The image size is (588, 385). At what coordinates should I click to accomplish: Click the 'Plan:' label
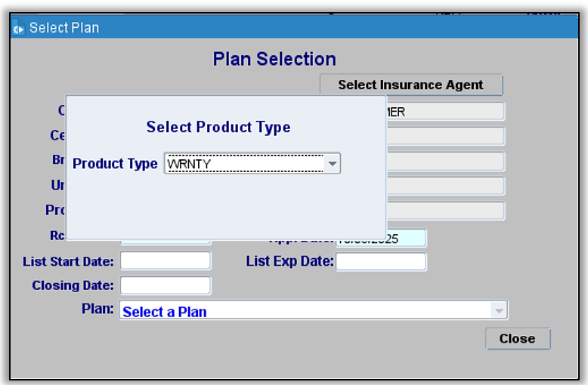coord(97,309)
